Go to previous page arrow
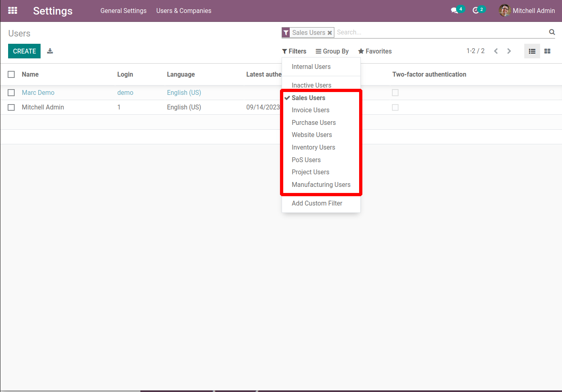 tap(496, 51)
